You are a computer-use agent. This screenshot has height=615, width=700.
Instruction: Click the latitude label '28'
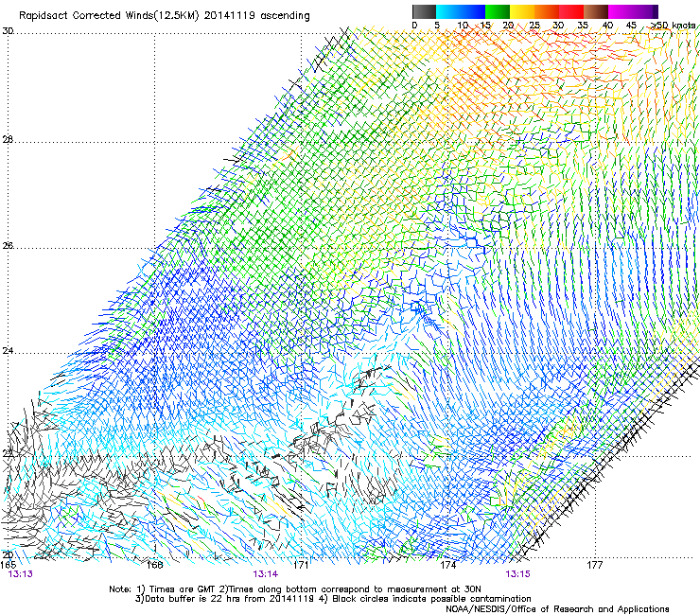[8, 140]
